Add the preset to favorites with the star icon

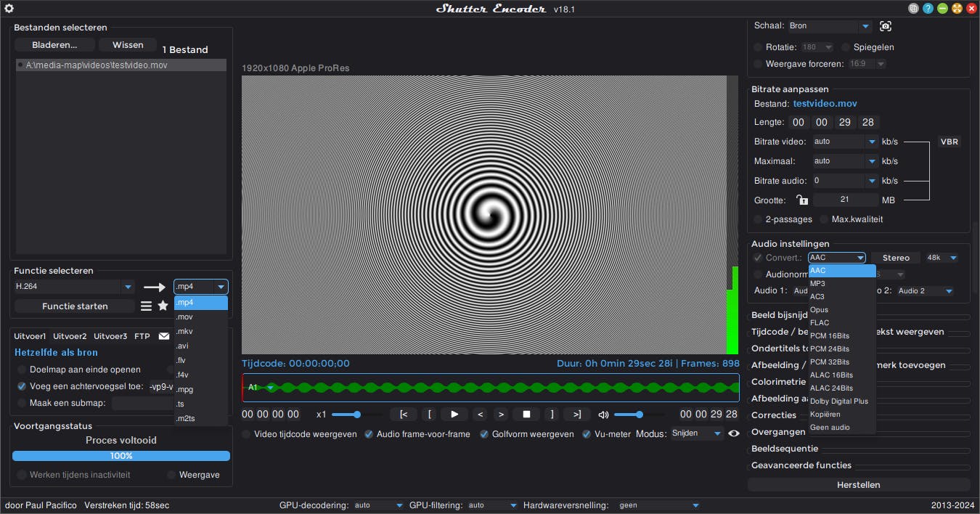click(163, 306)
